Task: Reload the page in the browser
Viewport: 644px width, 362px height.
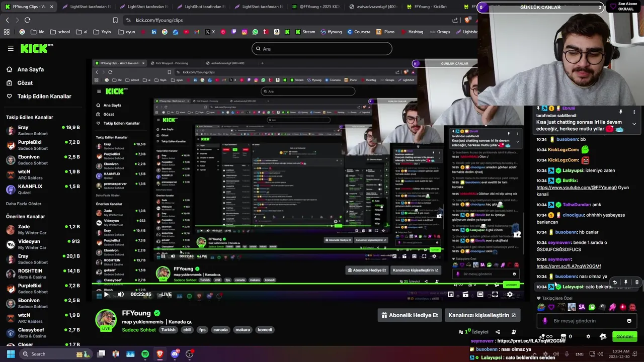Action: pos(27,20)
